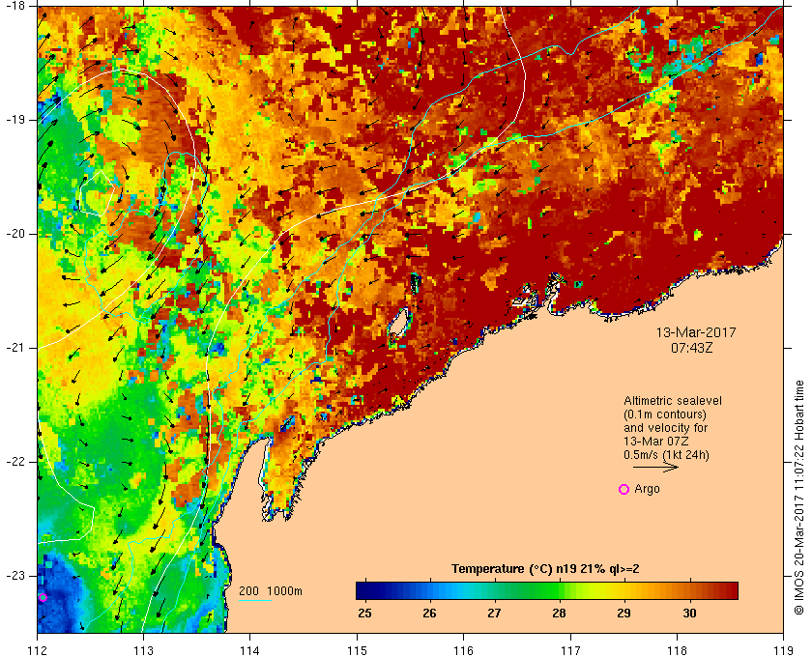Click the '(0.1m contours)' legend text
This screenshot has width=812, height=657.
pyautogui.click(x=665, y=414)
